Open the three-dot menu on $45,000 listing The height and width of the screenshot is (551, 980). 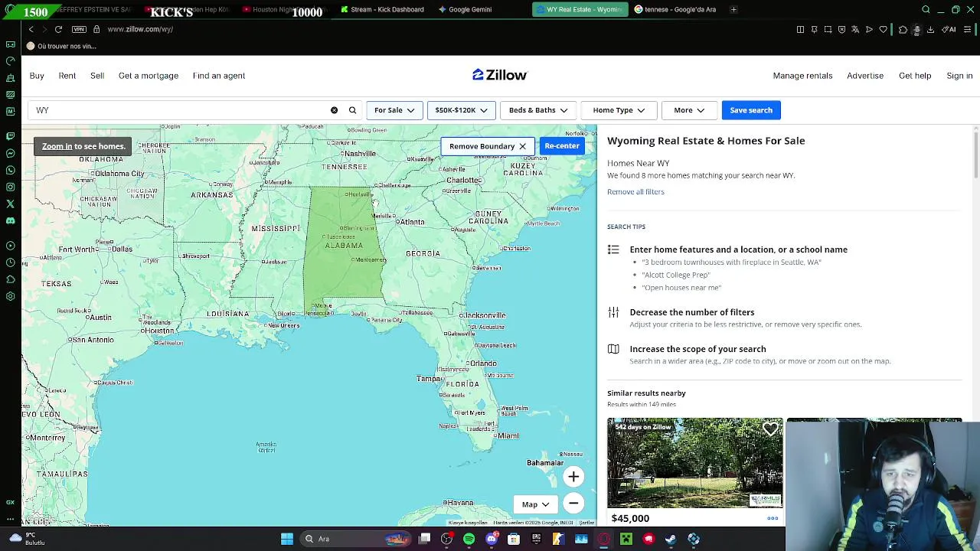tap(773, 518)
